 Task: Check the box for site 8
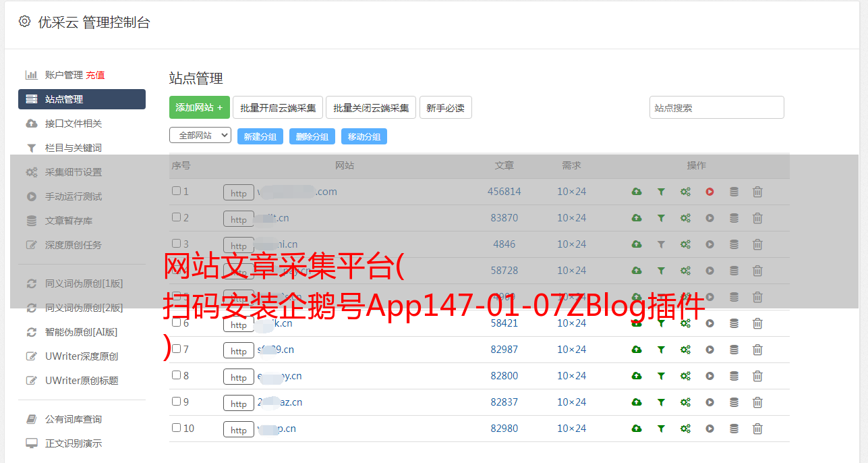point(176,375)
